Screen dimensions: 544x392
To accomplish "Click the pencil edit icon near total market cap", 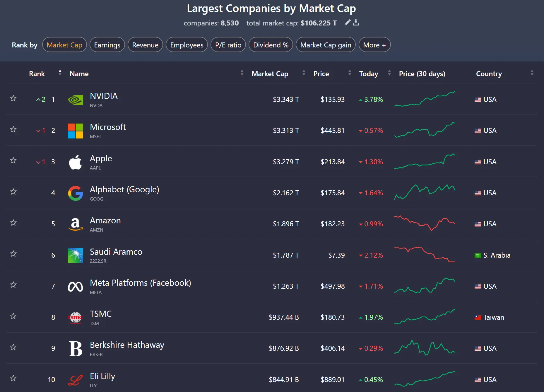I will point(347,23).
